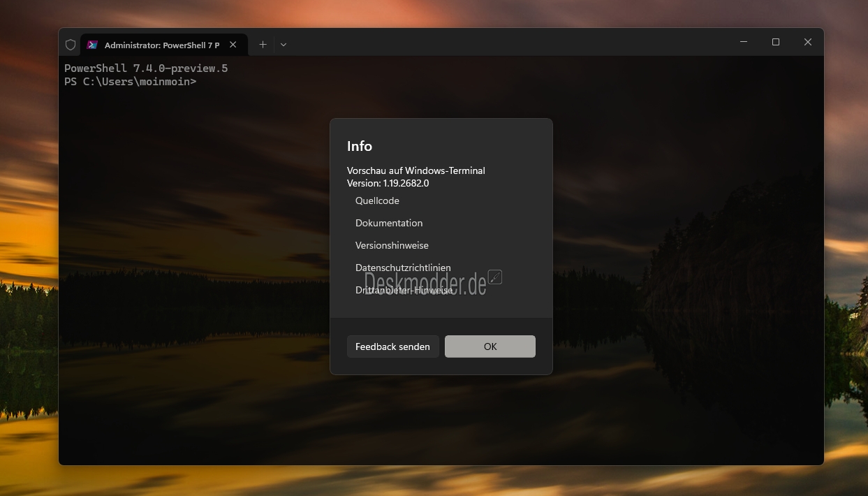Open the Versionshinweise link
Screen dimensions: 868x496
click(x=392, y=245)
